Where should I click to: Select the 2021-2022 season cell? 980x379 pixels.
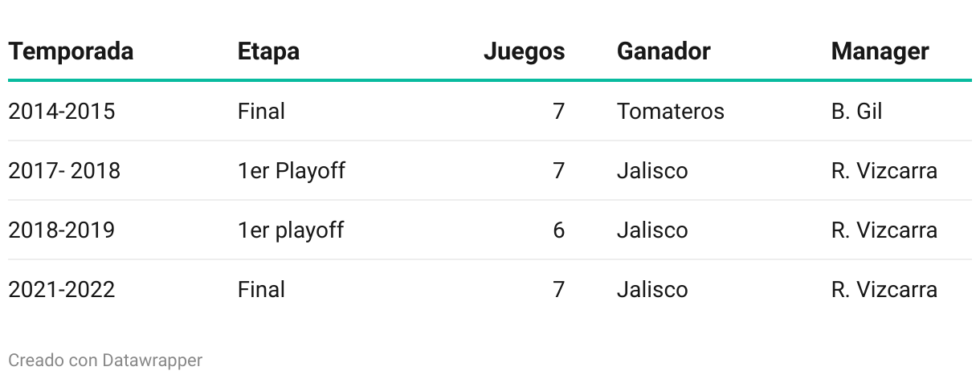tap(61, 289)
